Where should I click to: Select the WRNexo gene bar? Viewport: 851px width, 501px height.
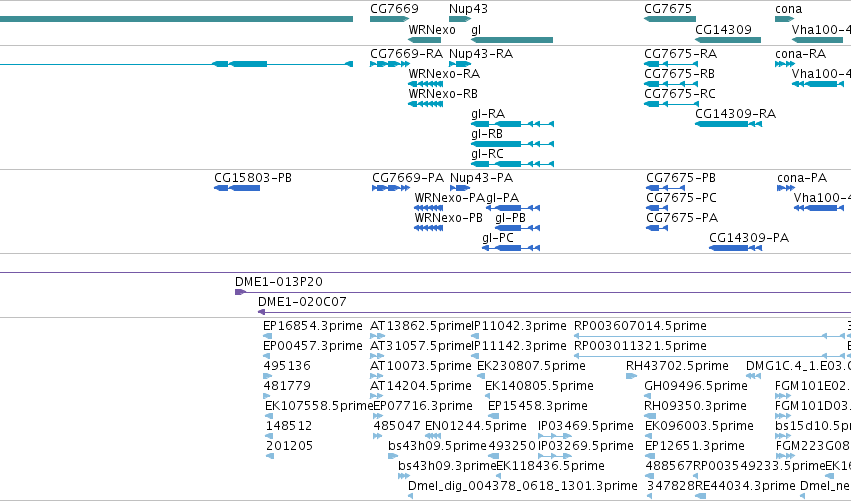[x=424, y=40]
